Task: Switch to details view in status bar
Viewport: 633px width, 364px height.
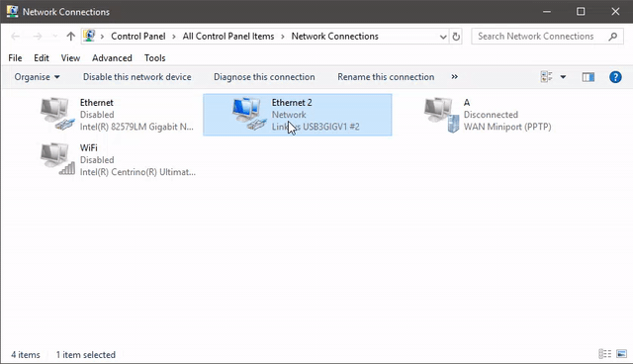Action: tap(604, 354)
